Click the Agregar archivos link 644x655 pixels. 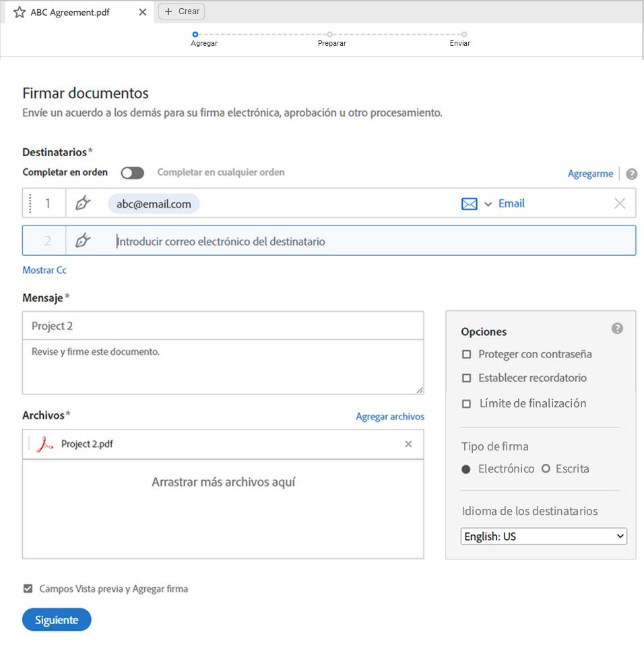tap(390, 417)
